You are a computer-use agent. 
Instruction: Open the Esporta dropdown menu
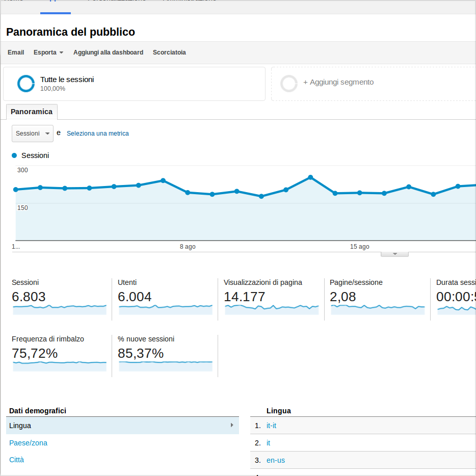48,52
